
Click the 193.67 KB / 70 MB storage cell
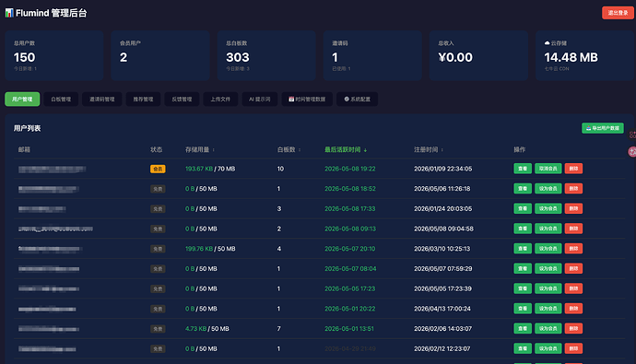click(x=210, y=169)
